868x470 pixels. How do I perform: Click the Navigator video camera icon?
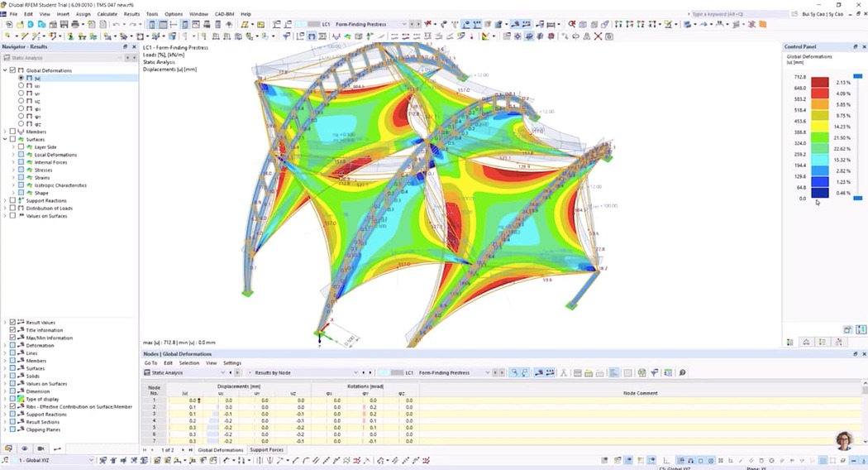click(x=41, y=448)
